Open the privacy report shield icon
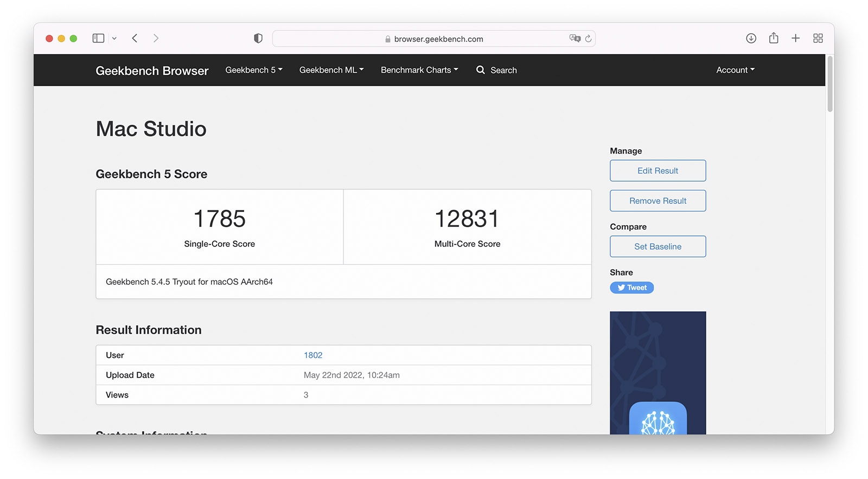Viewport: 868px width, 479px height. click(x=258, y=38)
